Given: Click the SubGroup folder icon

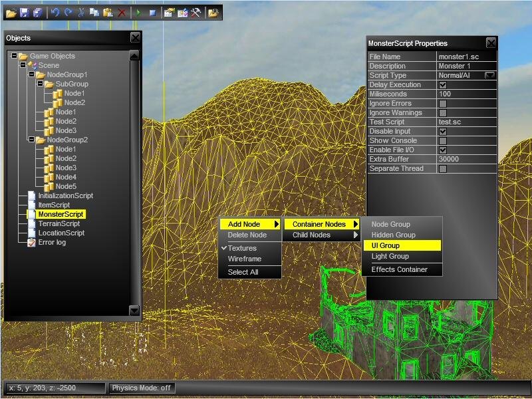Looking at the screenshot, I should tap(49, 84).
